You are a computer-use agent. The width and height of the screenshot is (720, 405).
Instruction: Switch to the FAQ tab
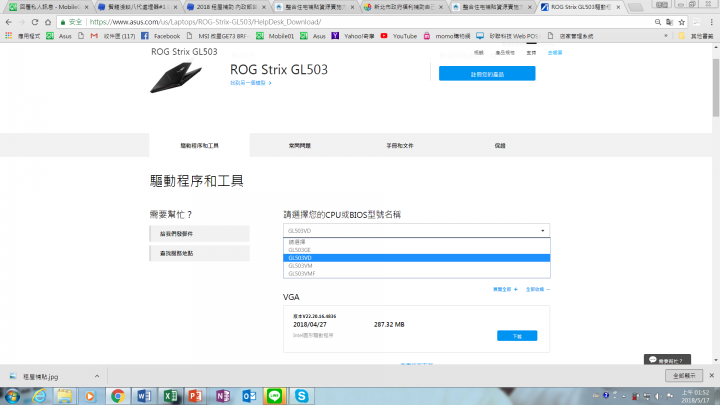tap(299, 146)
